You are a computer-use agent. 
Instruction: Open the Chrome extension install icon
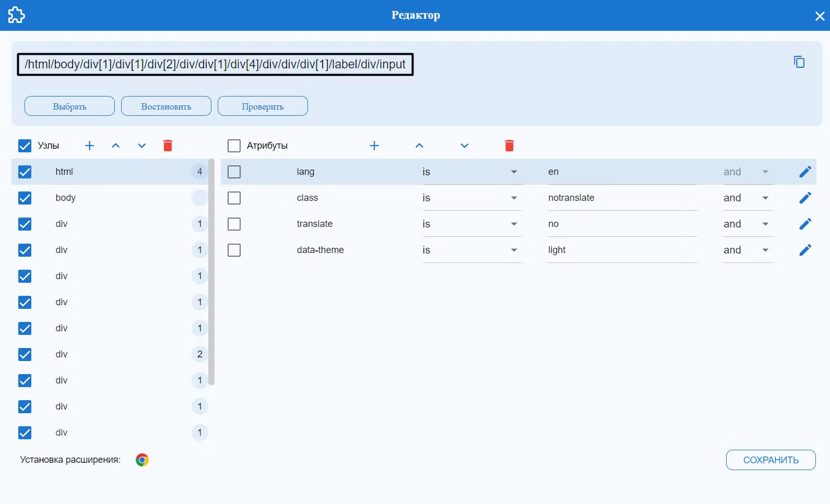click(142, 460)
